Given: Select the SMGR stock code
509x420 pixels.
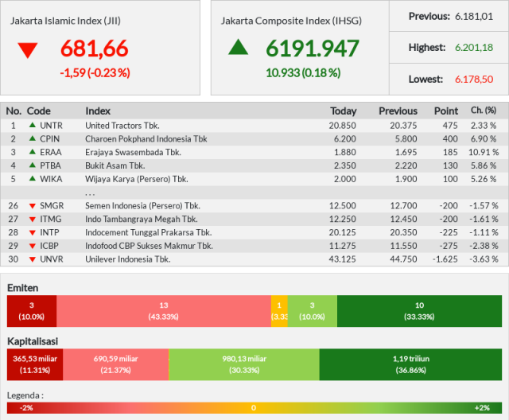Looking at the screenshot, I should click(x=52, y=206).
